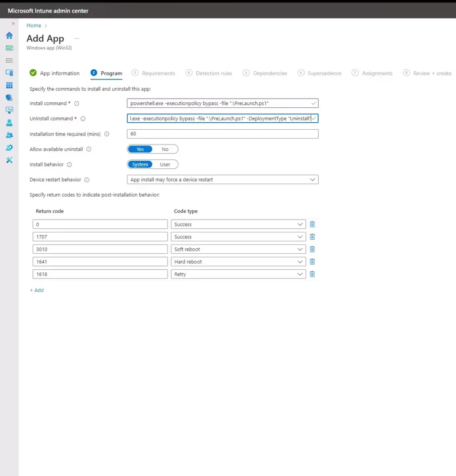Show info tooltip for Uninstall command

[x=83, y=119]
